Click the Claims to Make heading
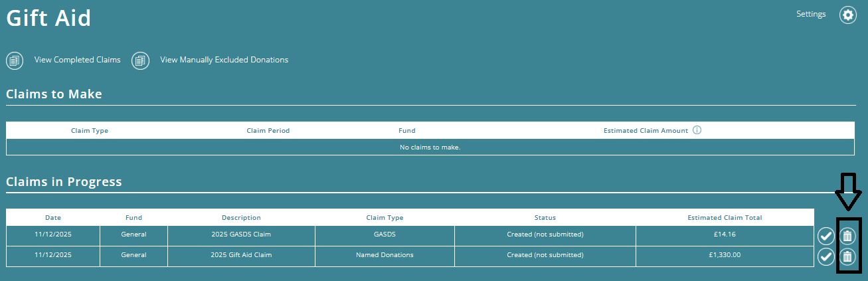Viewport: 868px width, 281px height. pyautogui.click(x=54, y=94)
